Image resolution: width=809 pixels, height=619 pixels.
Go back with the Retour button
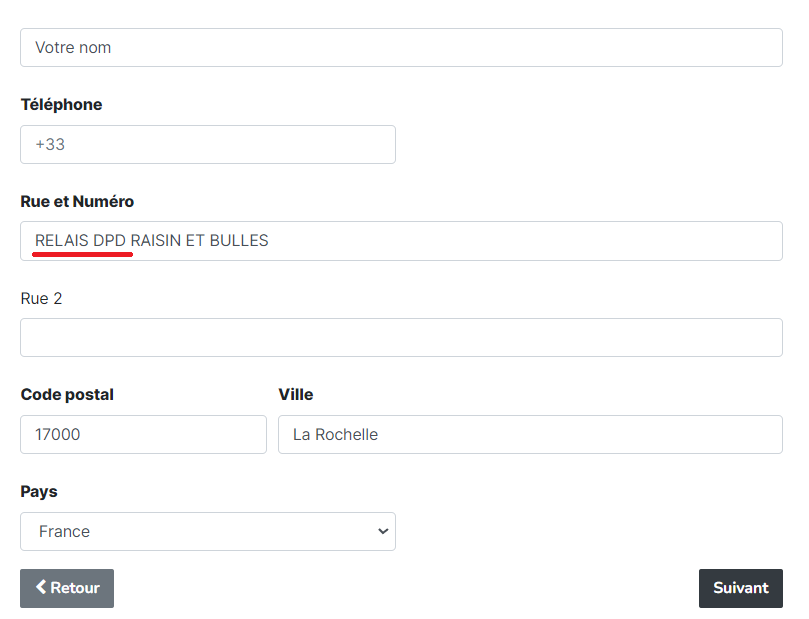[x=67, y=588]
